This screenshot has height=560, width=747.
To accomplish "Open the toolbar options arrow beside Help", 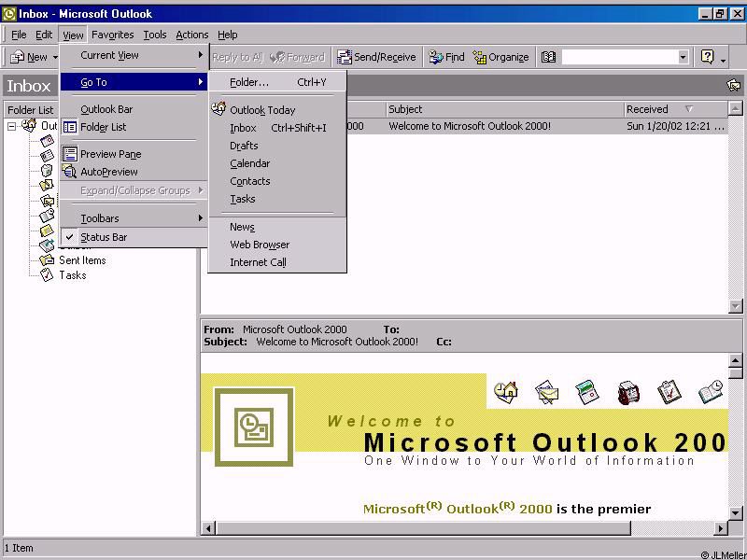I will (x=723, y=59).
